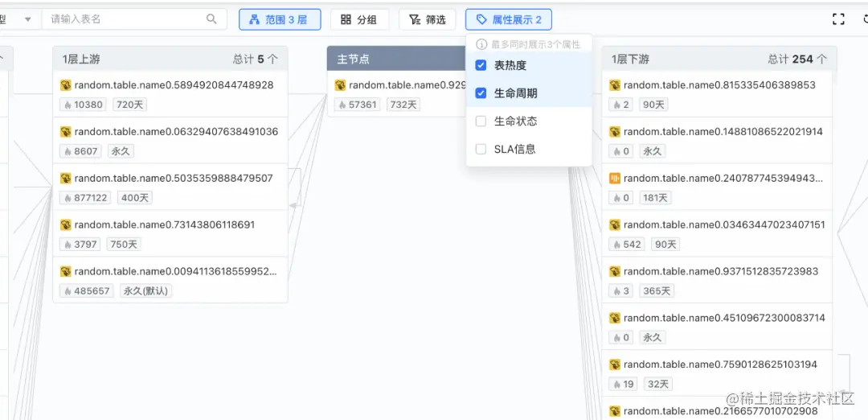Click the 400天 lifecycle tag
Image resolution: width=868 pixels, height=420 pixels.
[134, 198]
